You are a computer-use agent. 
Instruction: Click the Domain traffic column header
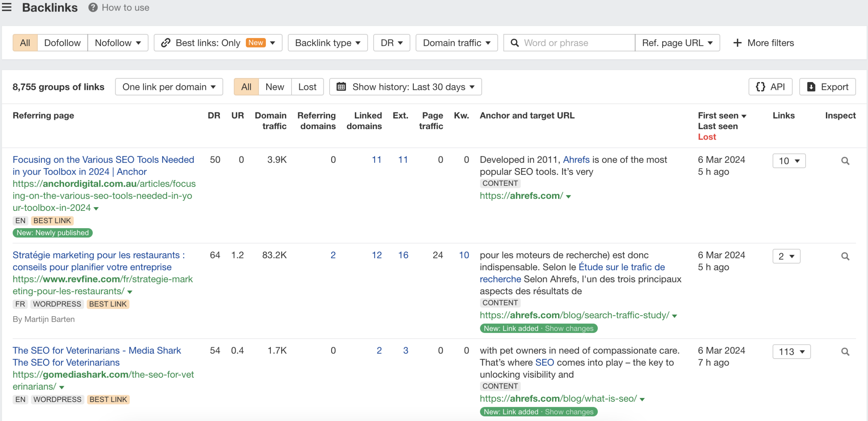[x=271, y=121]
